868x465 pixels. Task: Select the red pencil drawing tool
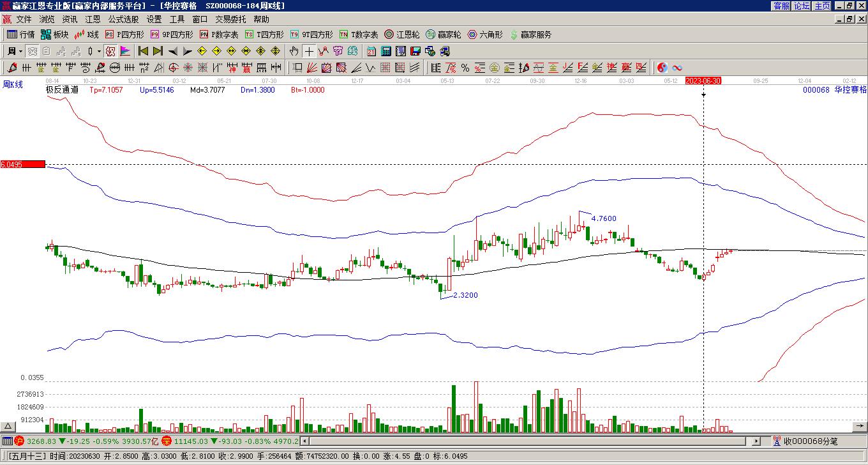click(x=12, y=68)
